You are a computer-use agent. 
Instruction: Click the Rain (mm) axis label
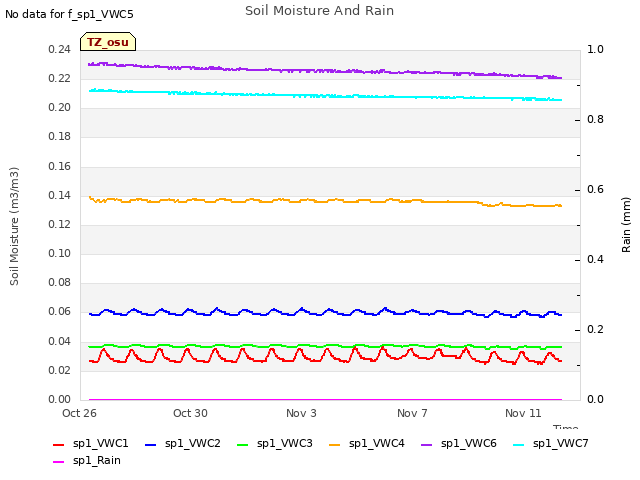(626, 225)
